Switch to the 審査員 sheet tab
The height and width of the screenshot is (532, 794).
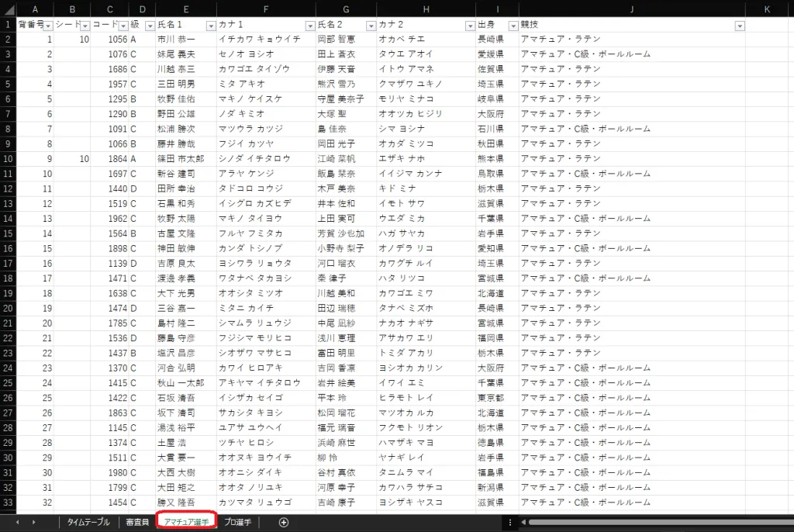[136, 522]
